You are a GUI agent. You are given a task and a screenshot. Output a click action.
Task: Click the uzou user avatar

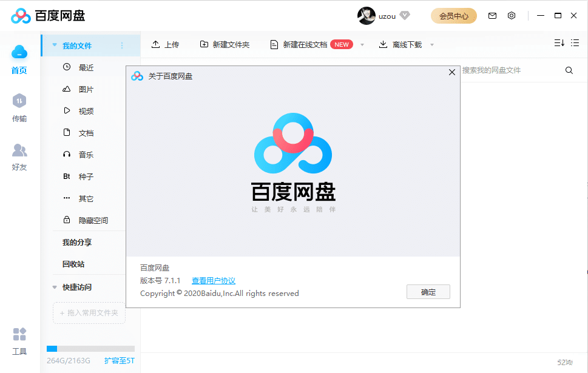click(x=366, y=16)
